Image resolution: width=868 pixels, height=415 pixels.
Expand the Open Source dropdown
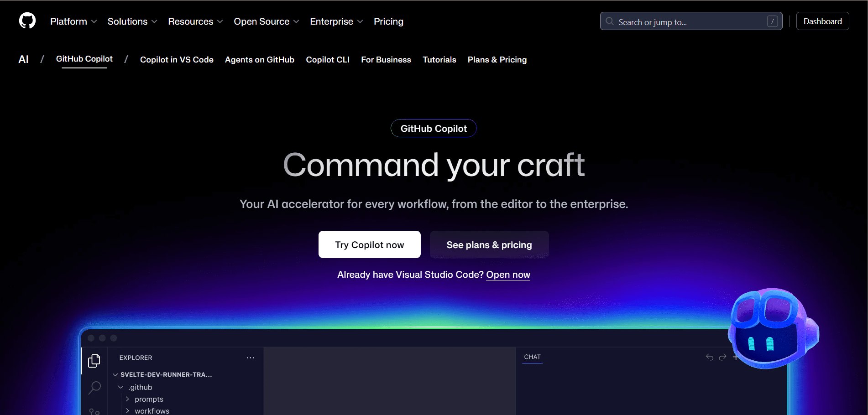coord(266,21)
